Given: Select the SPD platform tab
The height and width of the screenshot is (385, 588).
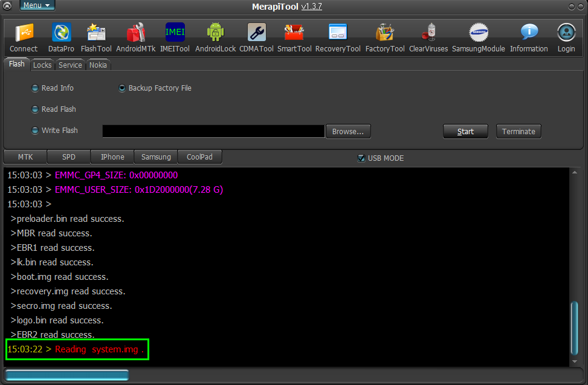Looking at the screenshot, I should [69, 157].
